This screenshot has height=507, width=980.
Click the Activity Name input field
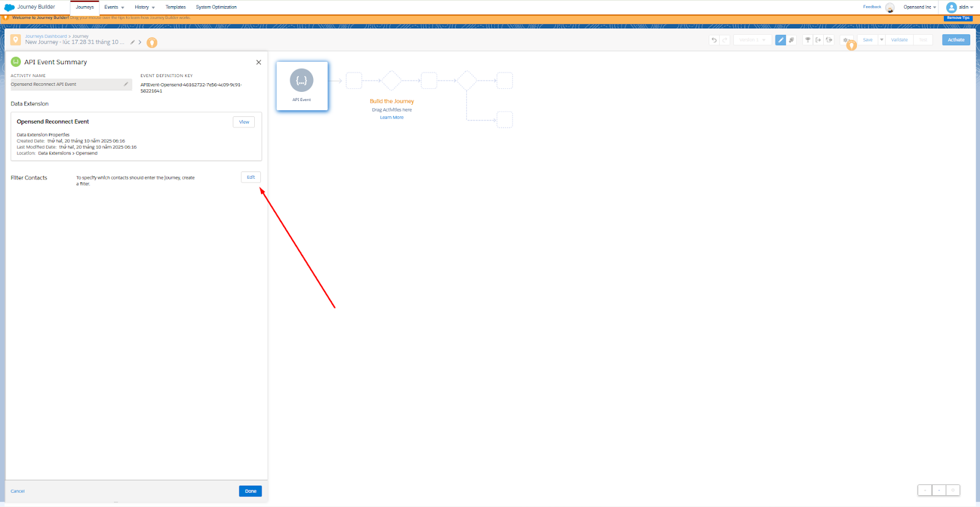coord(66,85)
